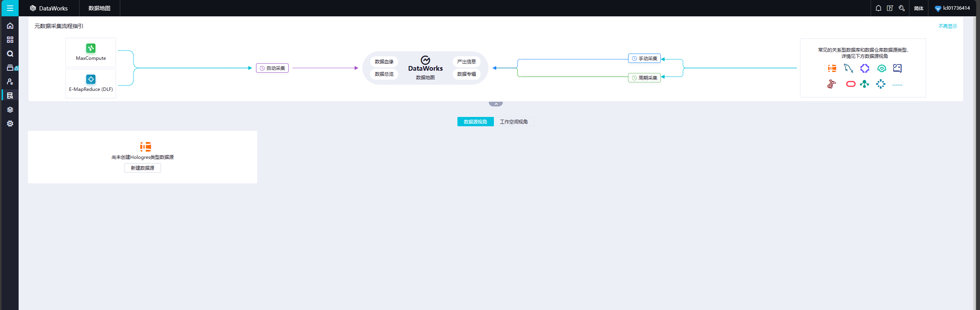Open the 简体 language selector

tap(919, 8)
